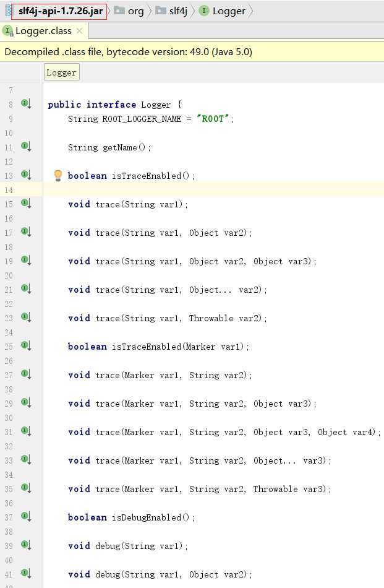
Task: Click gutter icon on line 17
Action: point(26,231)
